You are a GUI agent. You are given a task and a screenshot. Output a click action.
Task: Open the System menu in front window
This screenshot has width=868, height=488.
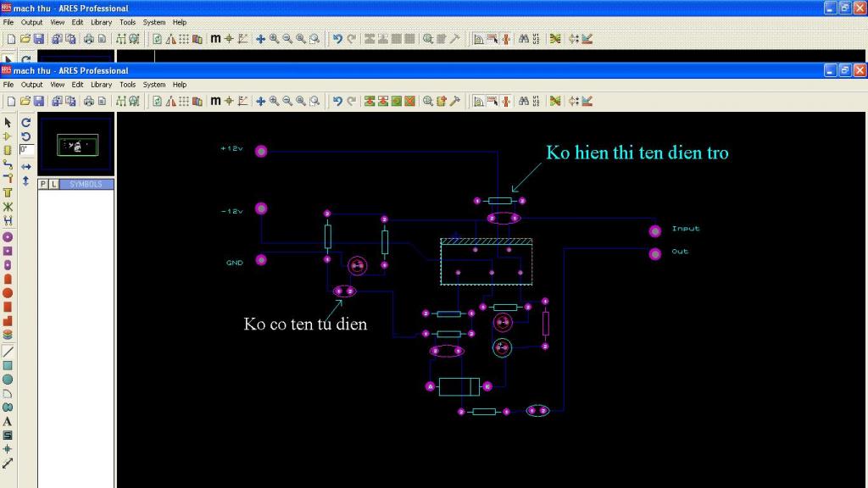154,85
